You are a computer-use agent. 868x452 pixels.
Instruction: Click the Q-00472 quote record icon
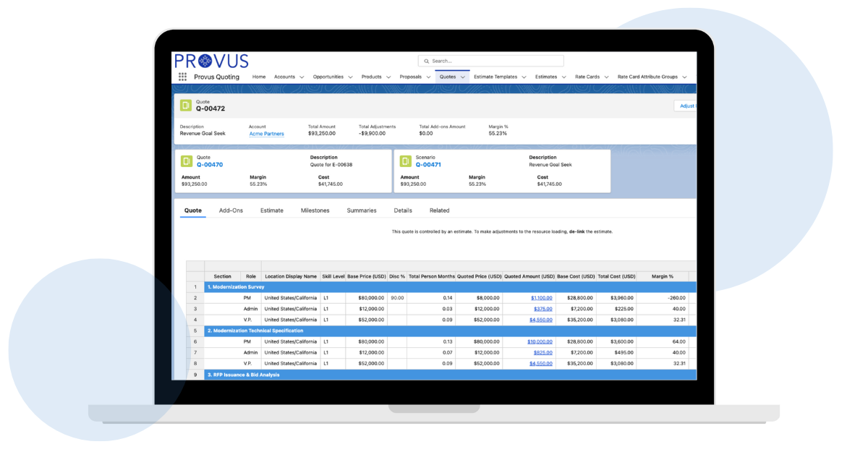pyautogui.click(x=186, y=106)
